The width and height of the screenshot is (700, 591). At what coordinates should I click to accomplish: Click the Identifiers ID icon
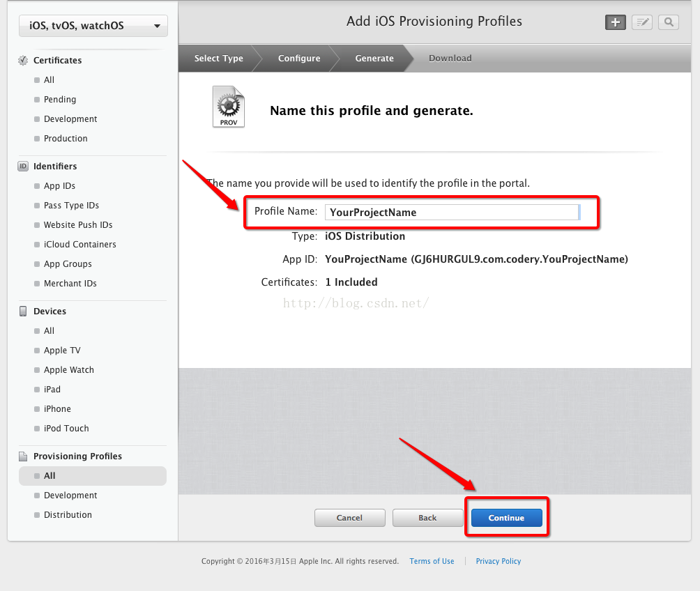[23, 167]
